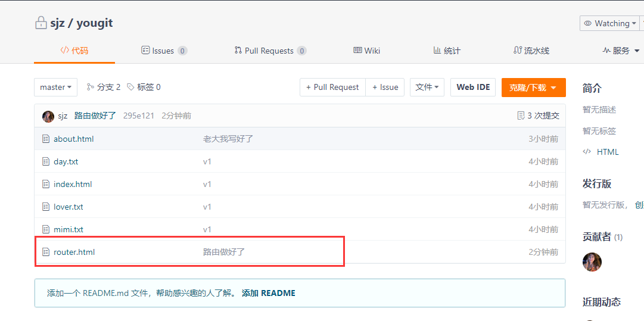The height and width of the screenshot is (321, 644).
Task: Click the file icon beside mimi.txt
Action: pyautogui.click(x=46, y=229)
